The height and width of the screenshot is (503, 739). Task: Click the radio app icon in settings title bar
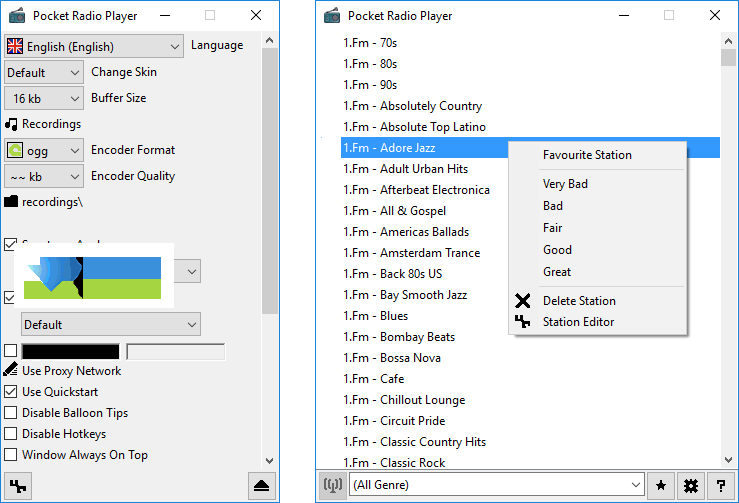point(17,15)
